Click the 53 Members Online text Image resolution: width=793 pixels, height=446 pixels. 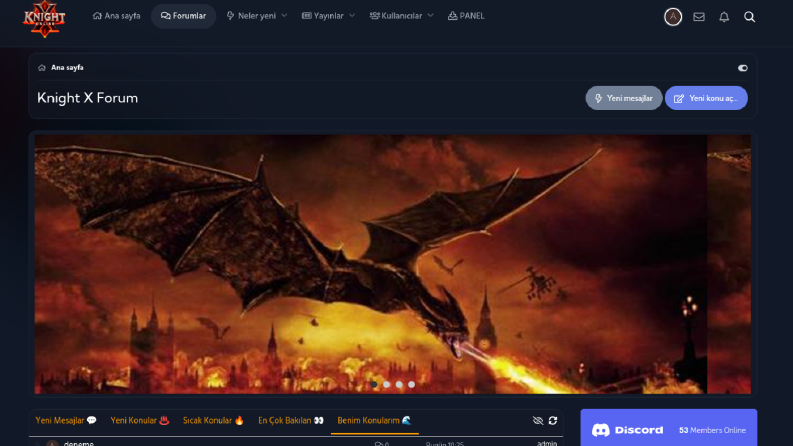[x=712, y=430]
